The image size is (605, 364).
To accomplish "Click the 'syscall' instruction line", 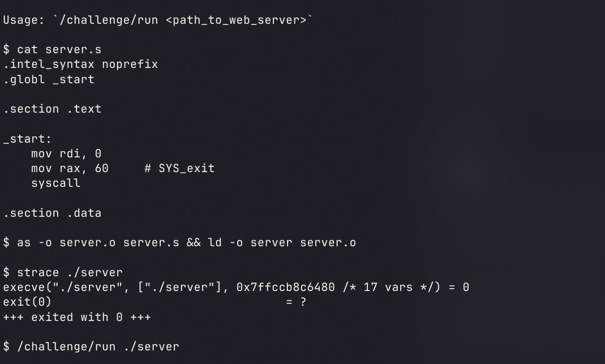I will pos(55,183).
